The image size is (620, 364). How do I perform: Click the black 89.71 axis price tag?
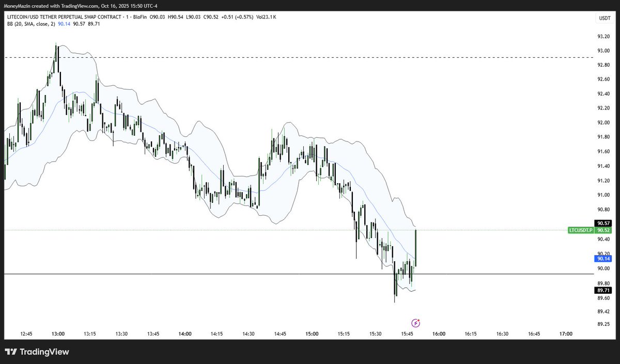tap(602, 291)
